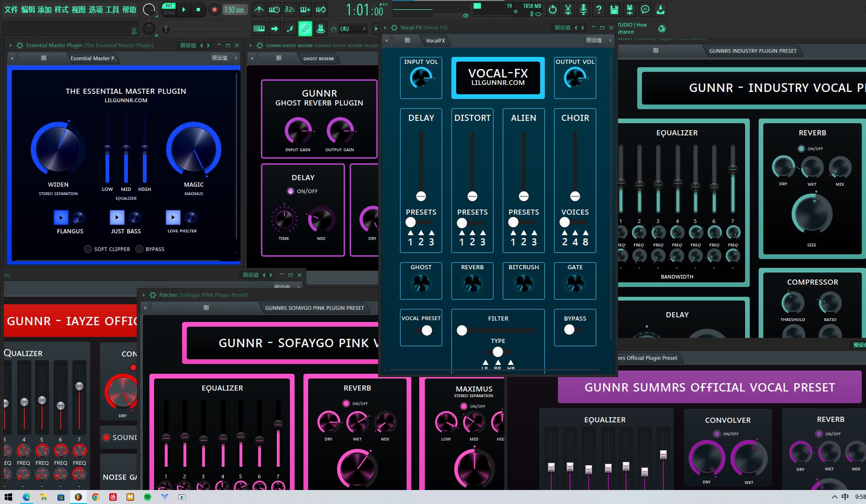Click the Record button in transport
This screenshot has width=866, height=504.
click(214, 9)
